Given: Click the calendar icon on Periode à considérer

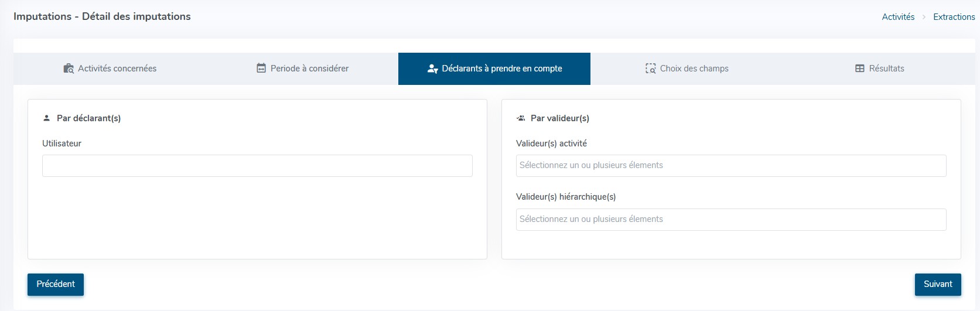Looking at the screenshot, I should pyautogui.click(x=261, y=69).
